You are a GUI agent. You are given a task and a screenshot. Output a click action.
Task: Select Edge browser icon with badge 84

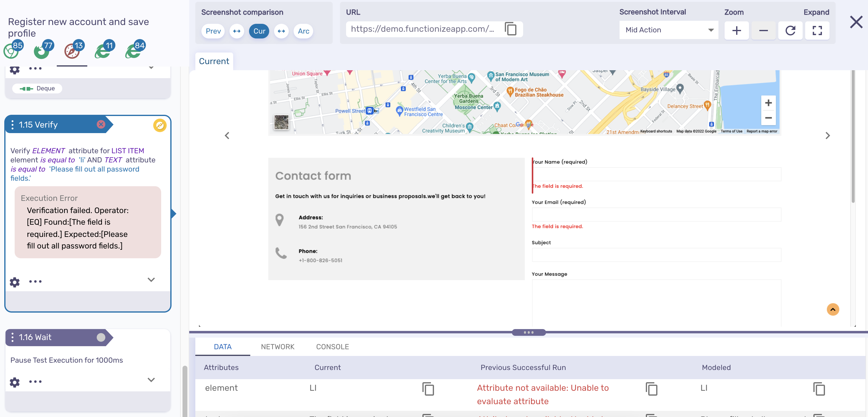click(135, 50)
